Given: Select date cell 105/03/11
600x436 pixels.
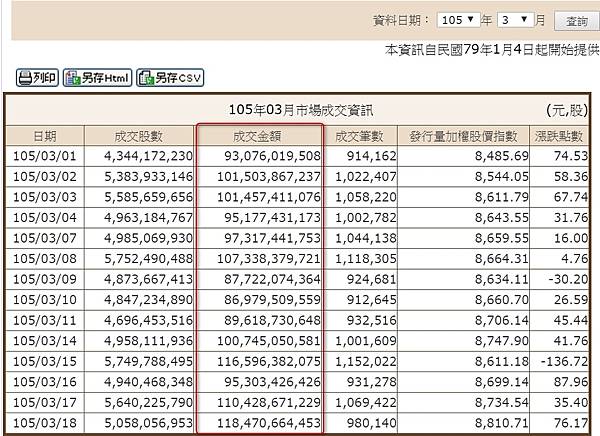Looking at the screenshot, I should point(45,320).
